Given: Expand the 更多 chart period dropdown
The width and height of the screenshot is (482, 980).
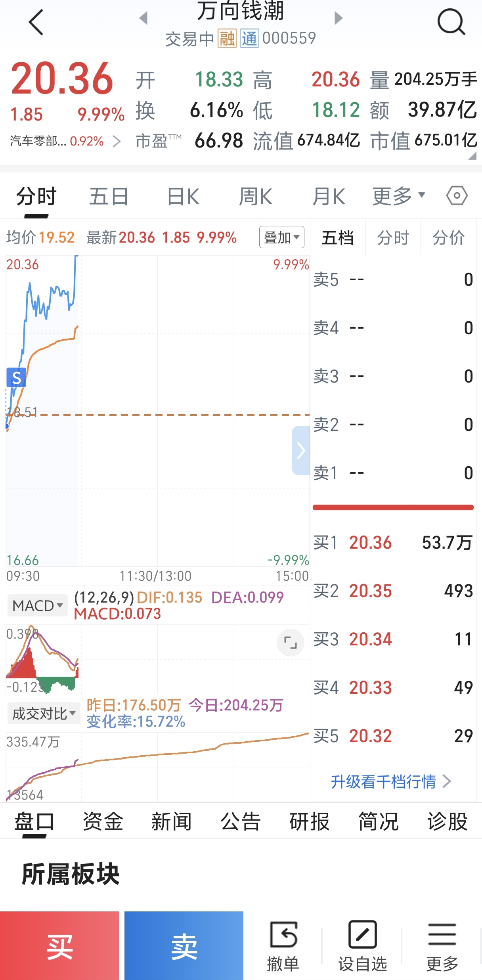Looking at the screenshot, I should coord(399,196).
